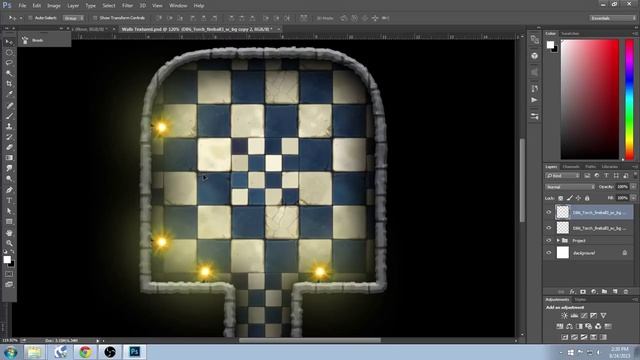
Task: Switch to the Channels tab
Action: pos(571,167)
